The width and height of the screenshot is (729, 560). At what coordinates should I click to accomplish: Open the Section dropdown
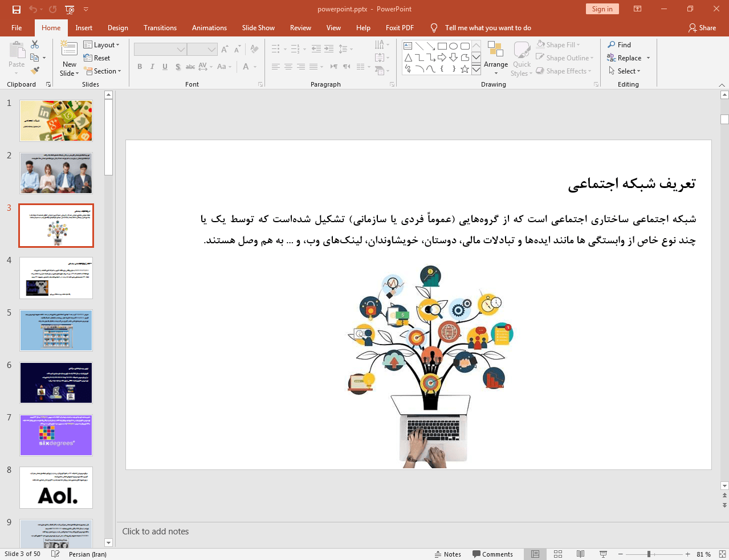(103, 71)
